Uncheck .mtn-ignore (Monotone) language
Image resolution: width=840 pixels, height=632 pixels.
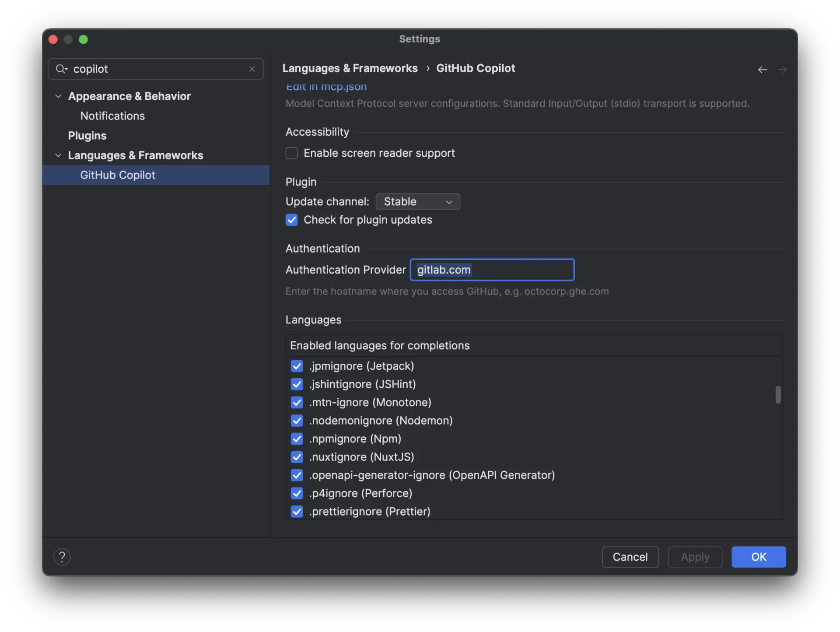point(297,402)
